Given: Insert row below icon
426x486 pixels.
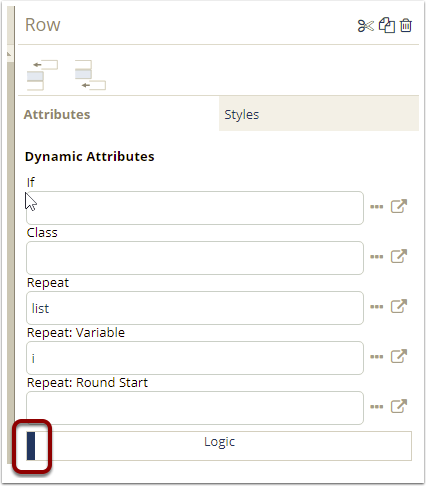Looking at the screenshot, I should 90,75.
